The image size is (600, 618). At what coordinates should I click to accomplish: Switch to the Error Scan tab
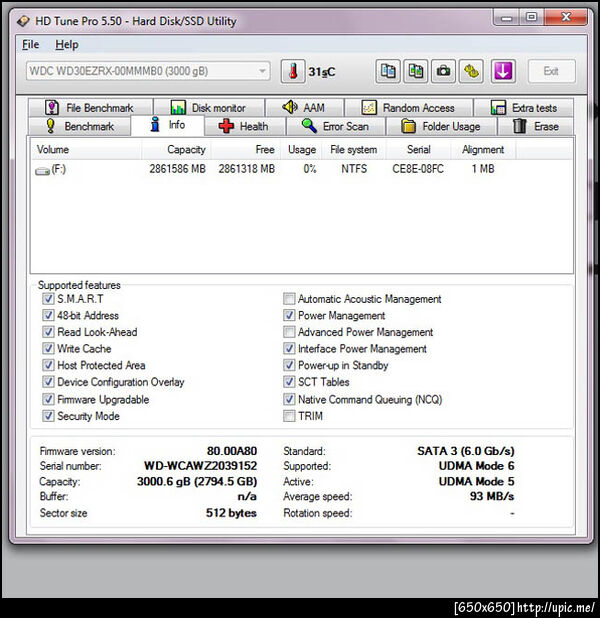point(336,127)
